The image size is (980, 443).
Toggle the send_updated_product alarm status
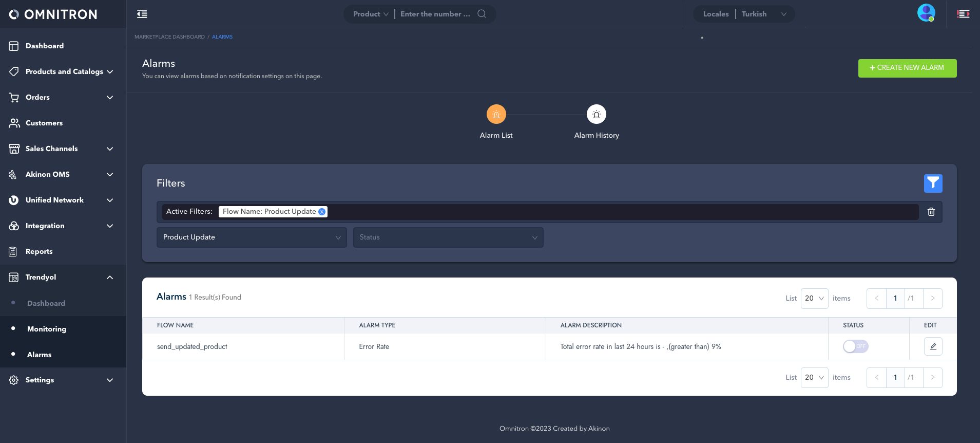(855, 346)
